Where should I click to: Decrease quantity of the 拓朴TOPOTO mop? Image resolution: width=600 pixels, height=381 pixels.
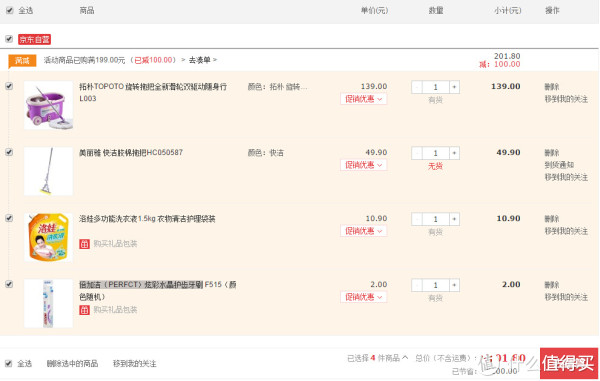[x=417, y=87]
